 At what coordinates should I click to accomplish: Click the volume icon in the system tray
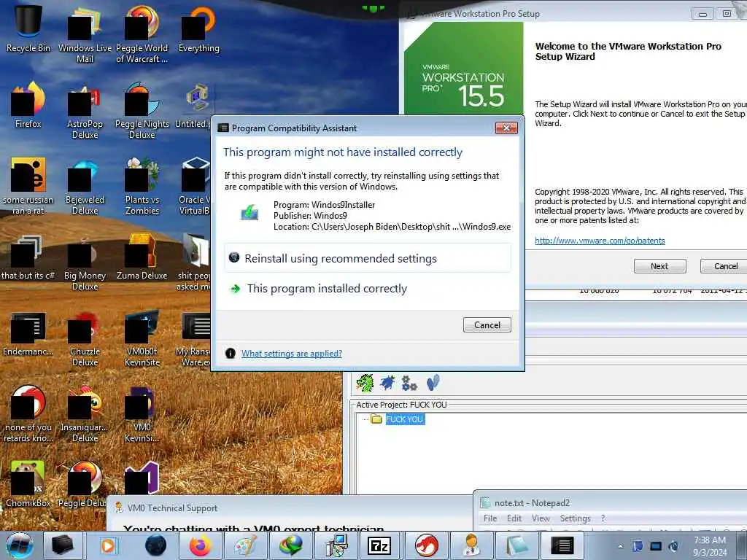point(673,546)
